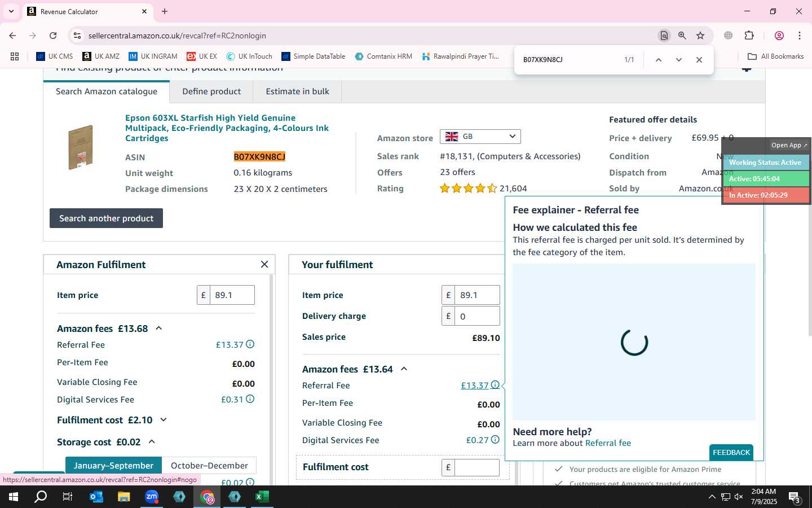Open the tab search dropdown arrow
Screen dimensions: 812x508
[x=11, y=11]
